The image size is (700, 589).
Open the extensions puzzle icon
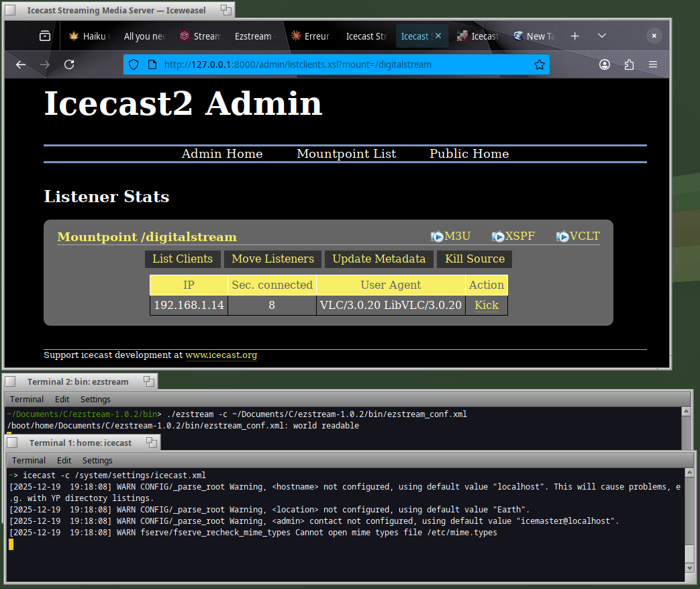pos(629,64)
